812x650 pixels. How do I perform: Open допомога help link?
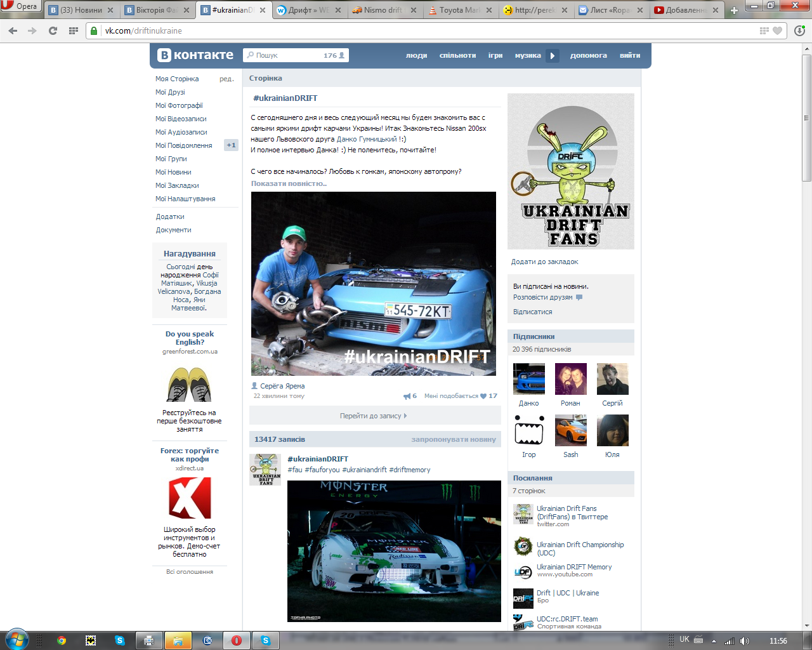click(x=589, y=56)
